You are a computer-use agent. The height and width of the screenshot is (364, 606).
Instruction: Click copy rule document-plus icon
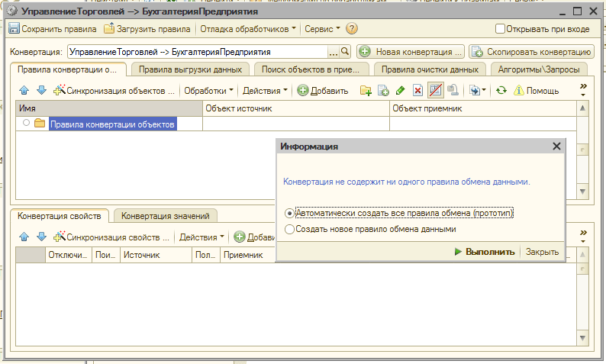(x=383, y=90)
